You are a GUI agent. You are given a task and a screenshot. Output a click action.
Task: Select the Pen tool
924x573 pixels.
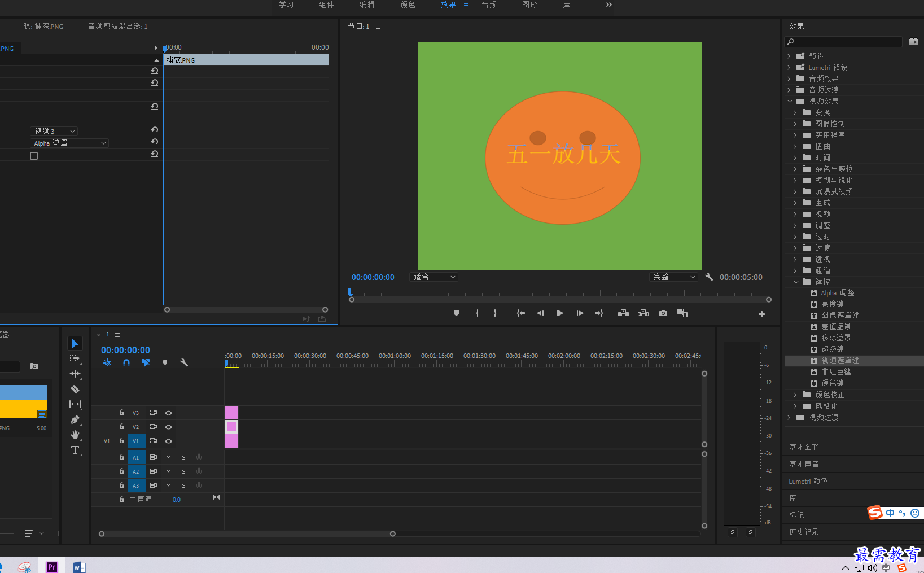75,419
